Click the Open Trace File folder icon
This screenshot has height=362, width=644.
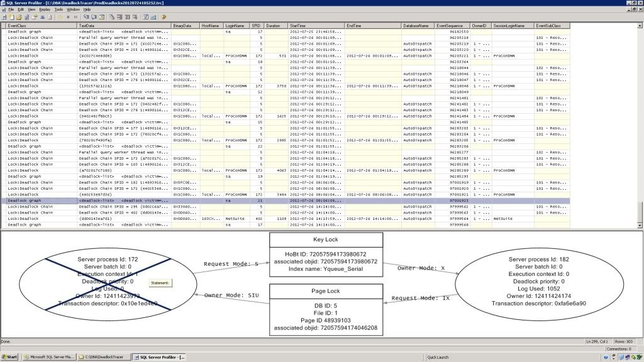coord(19,17)
